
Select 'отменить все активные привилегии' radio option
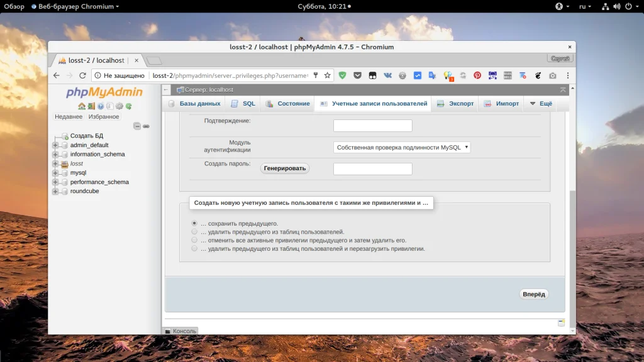[195, 240]
